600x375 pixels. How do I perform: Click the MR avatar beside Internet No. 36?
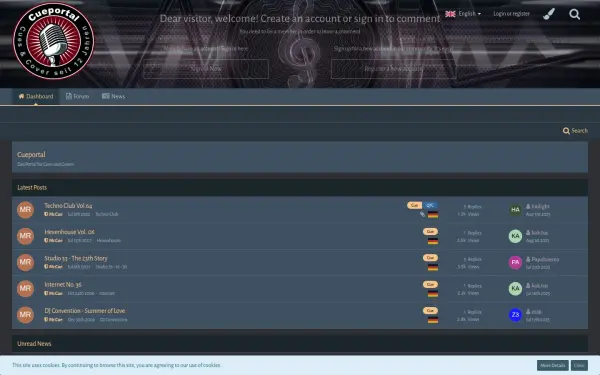tap(25, 288)
